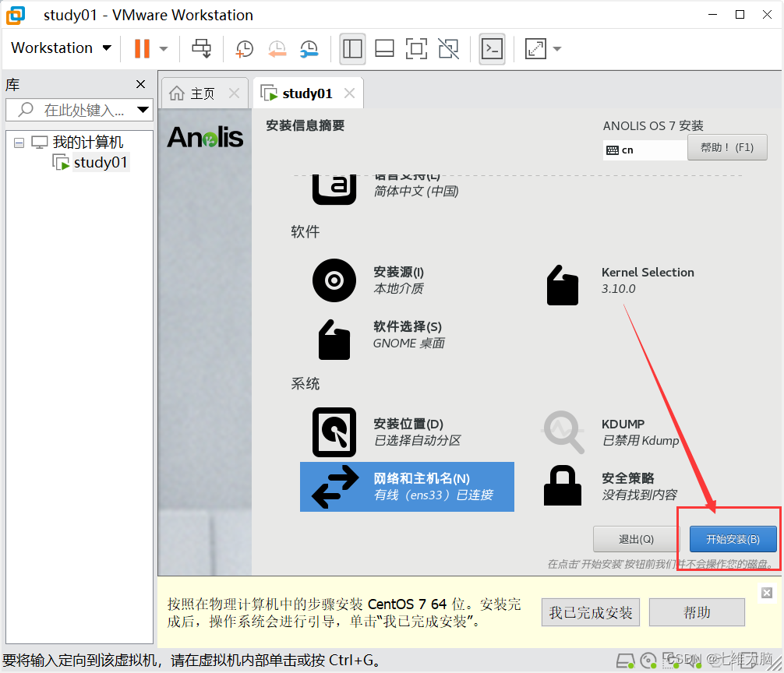
Task: Close the library panel
Action: 141,84
